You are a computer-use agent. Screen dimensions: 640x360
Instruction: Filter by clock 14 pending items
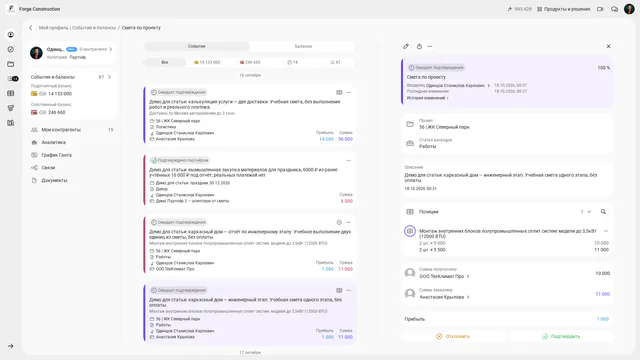(x=292, y=62)
